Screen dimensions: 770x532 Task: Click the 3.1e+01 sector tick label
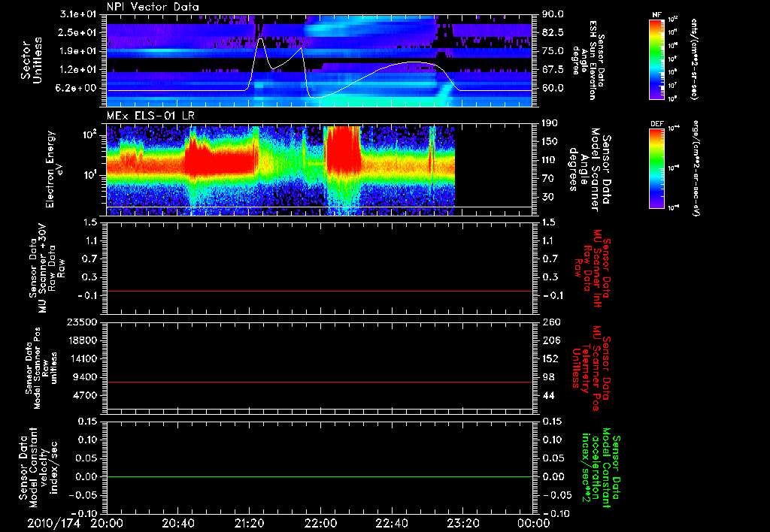(78, 14)
